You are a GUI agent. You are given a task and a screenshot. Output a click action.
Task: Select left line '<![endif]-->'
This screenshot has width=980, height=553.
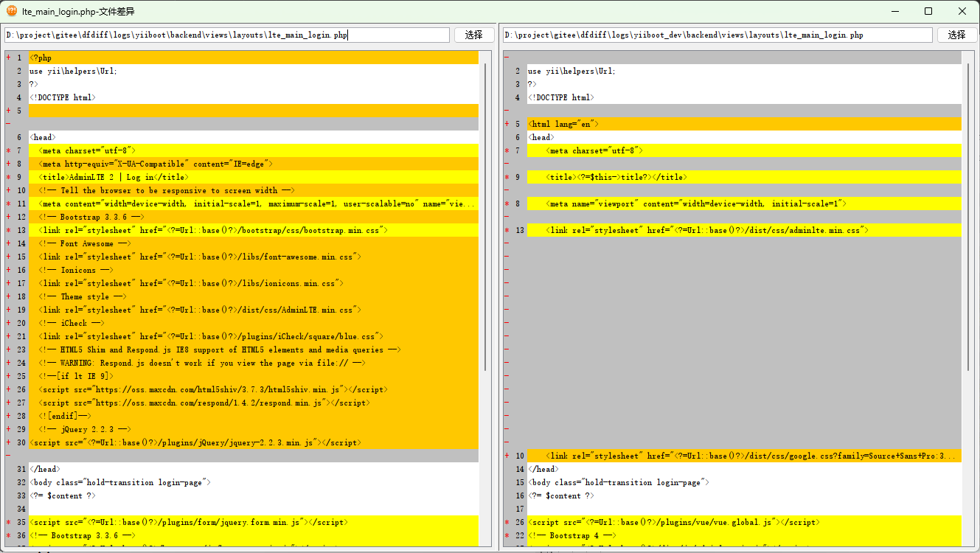[254, 416]
